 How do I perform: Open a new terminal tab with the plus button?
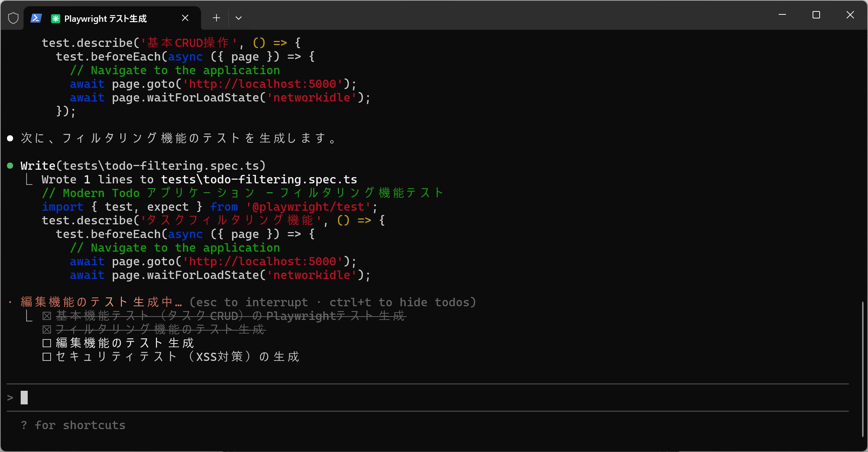(x=216, y=18)
